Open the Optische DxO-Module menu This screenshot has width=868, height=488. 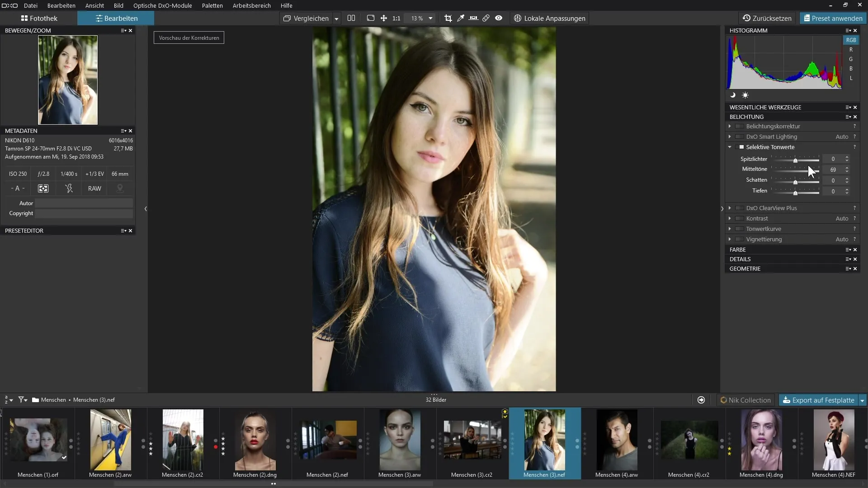[163, 5]
